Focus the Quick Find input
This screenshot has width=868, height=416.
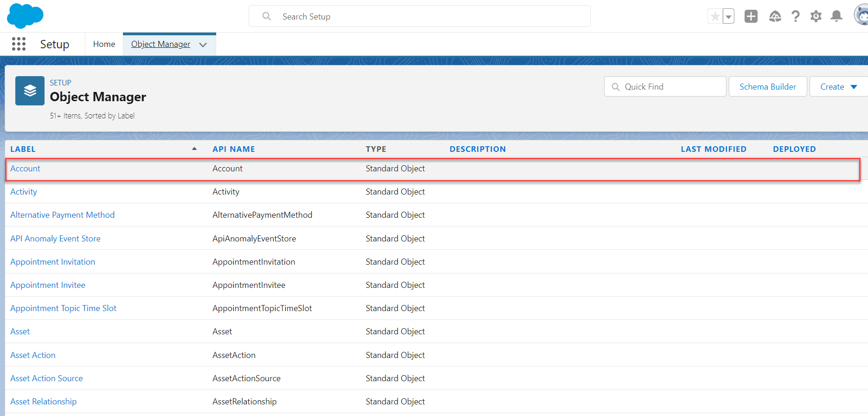click(665, 86)
